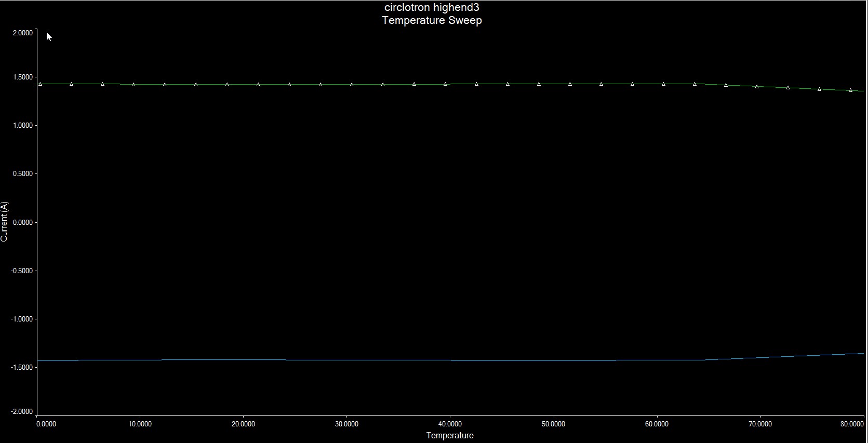Click the 20.0000 temperature axis tick

244,424
